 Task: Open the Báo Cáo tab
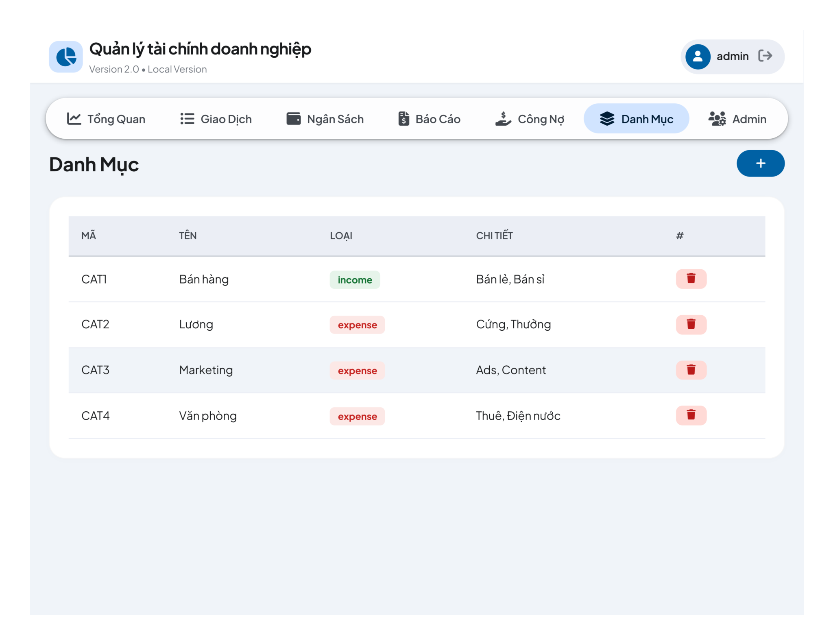[429, 119]
